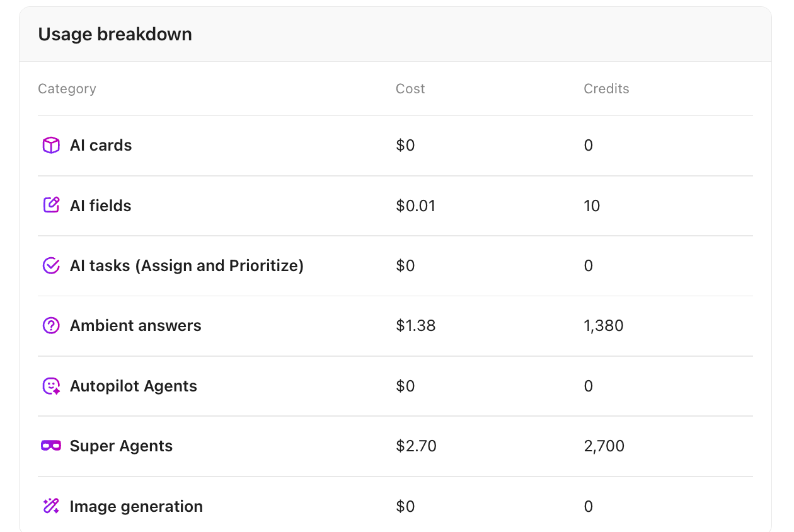
Task: Select the Autopilot Agents category label
Action: click(133, 386)
